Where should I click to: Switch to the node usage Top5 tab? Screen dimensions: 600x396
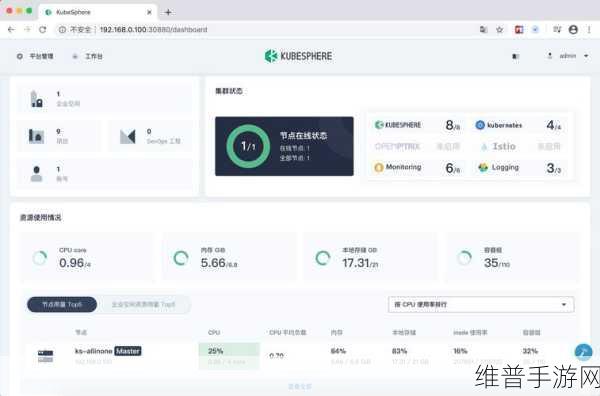[x=62, y=305]
